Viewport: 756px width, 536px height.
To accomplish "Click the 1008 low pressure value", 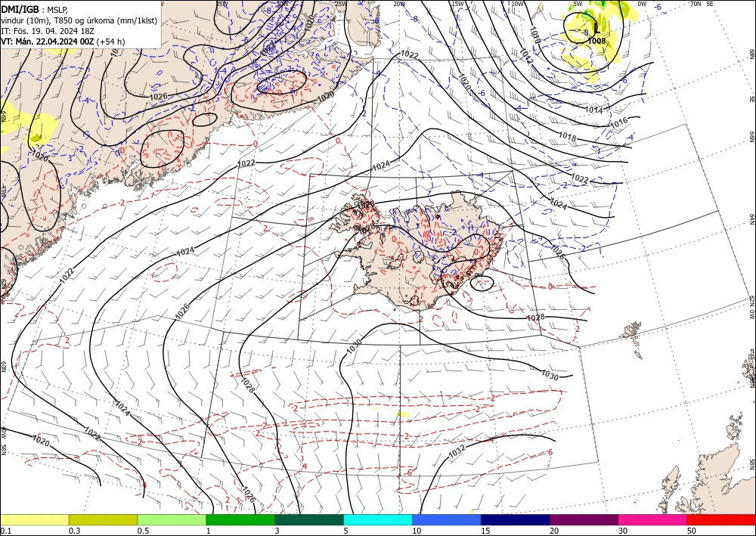I will tap(596, 41).
